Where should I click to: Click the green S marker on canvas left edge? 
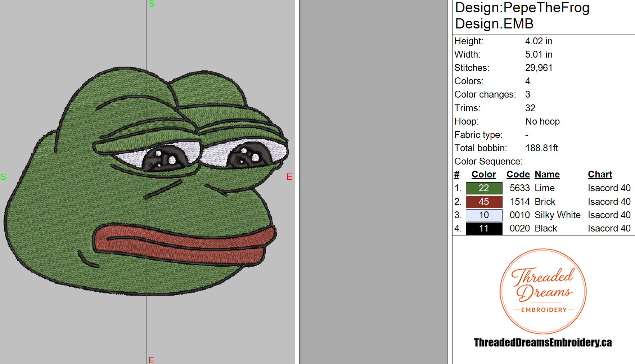(4, 177)
